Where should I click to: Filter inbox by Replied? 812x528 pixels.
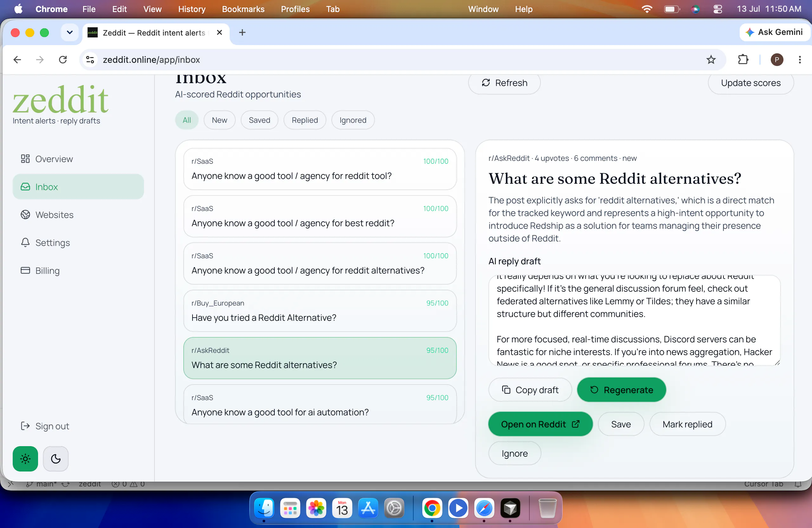pos(305,120)
